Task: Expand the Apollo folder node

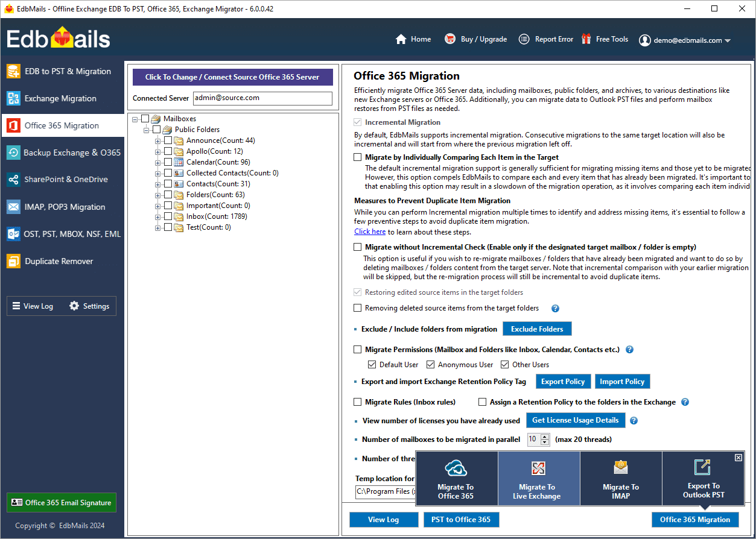Action: pyautogui.click(x=157, y=151)
